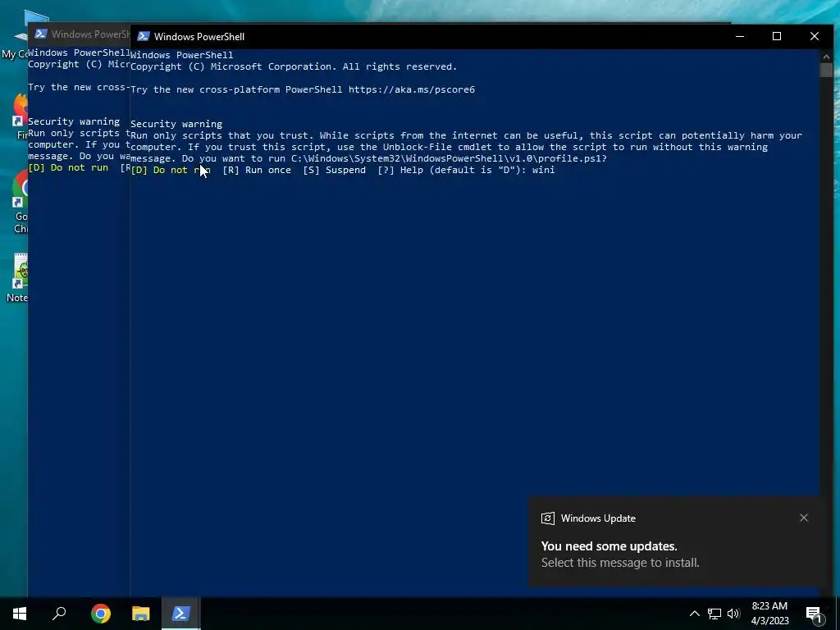Launch Google Chrome from the taskbar
Screen dimensions: 840x630
(101, 614)
